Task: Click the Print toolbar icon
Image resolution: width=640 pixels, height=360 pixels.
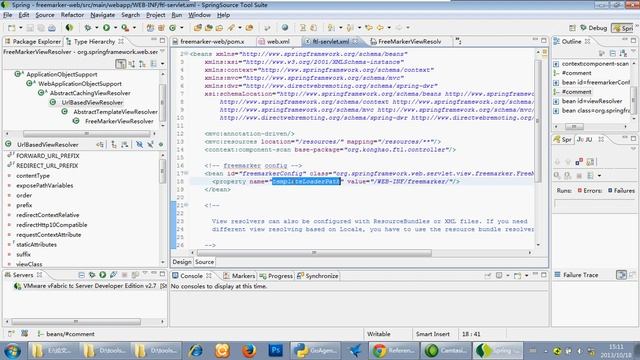Action: (52, 28)
